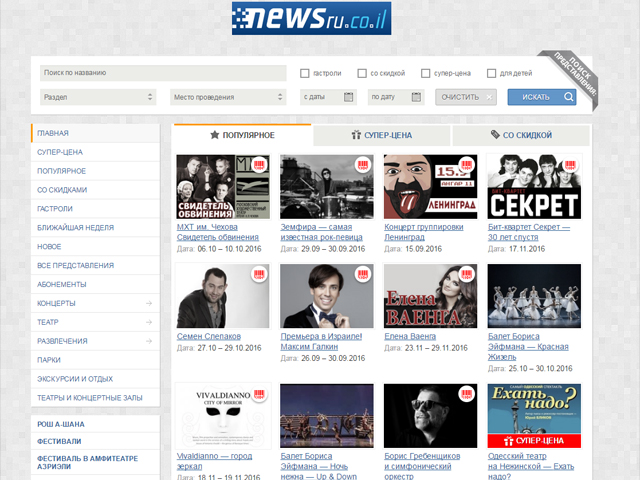Expand the КОНЦЕРТЫ submenu arrow
This screenshot has width=640, height=480.
(149, 303)
